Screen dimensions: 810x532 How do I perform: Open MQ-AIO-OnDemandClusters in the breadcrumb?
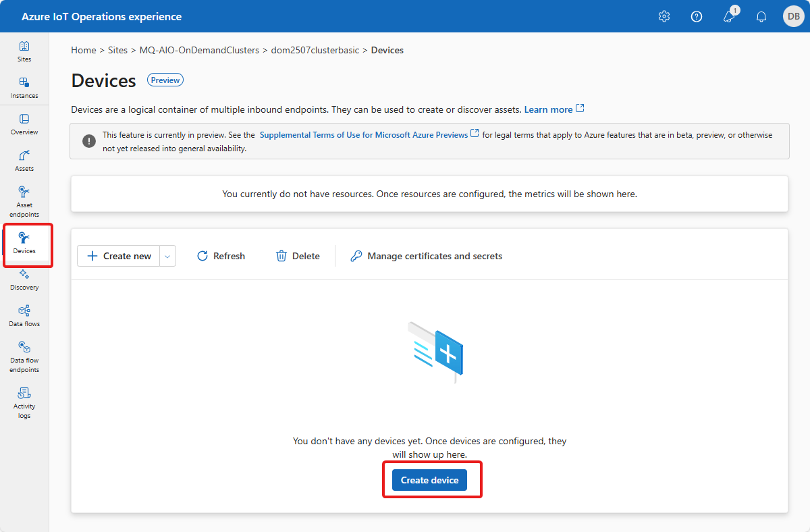click(199, 50)
